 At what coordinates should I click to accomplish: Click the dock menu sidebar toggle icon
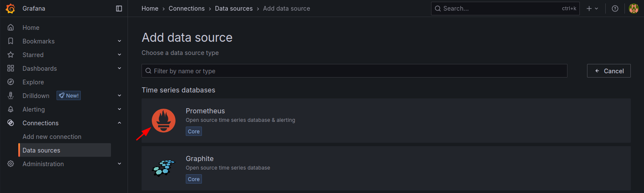(119, 9)
